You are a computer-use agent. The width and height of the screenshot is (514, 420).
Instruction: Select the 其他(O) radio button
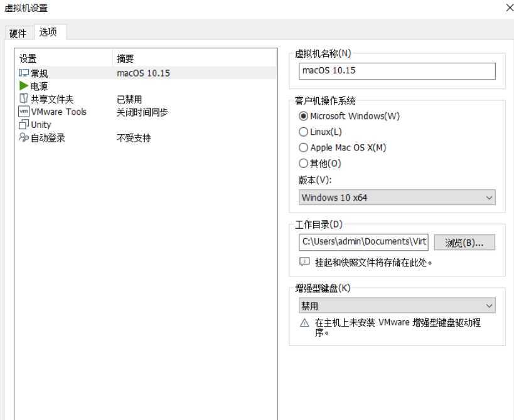click(x=303, y=163)
